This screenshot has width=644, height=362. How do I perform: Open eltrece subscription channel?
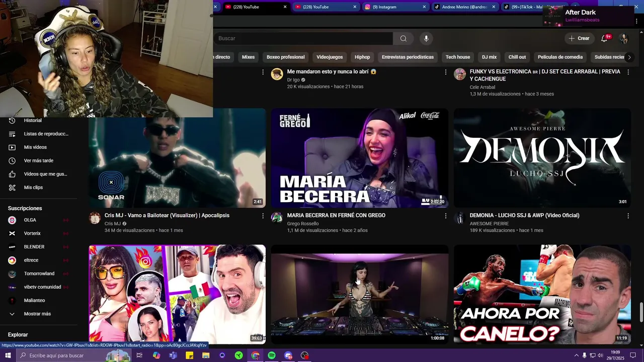(x=39, y=260)
